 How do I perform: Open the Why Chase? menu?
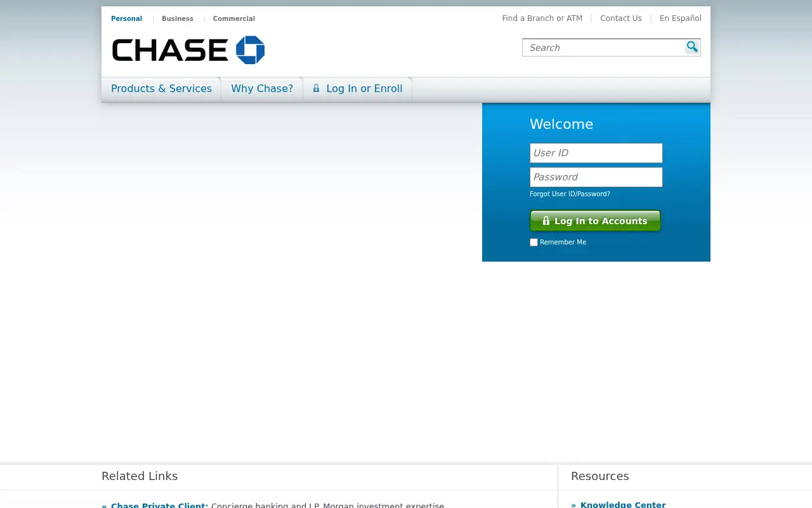pos(262,89)
